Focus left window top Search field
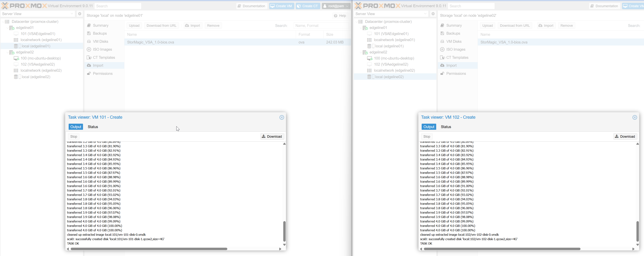The height and width of the screenshot is (256, 644). 117,6
